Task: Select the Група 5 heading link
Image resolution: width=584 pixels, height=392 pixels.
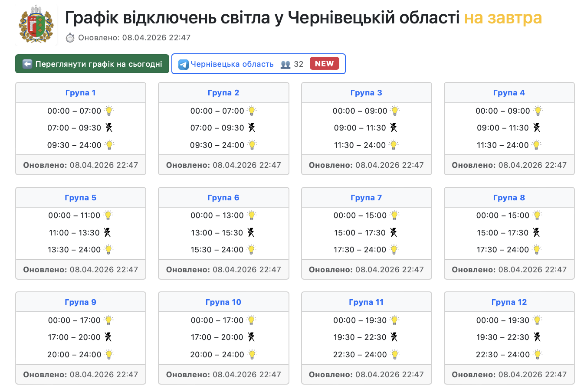Action: pos(81,198)
